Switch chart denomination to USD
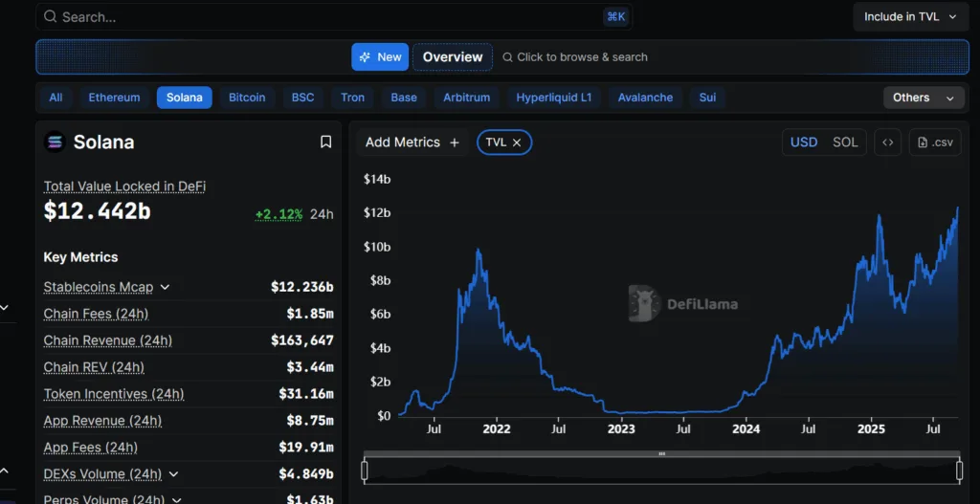980x504 pixels. (x=804, y=142)
